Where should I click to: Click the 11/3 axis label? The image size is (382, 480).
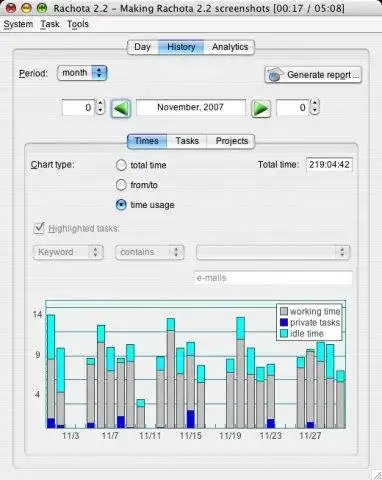[x=71, y=436]
